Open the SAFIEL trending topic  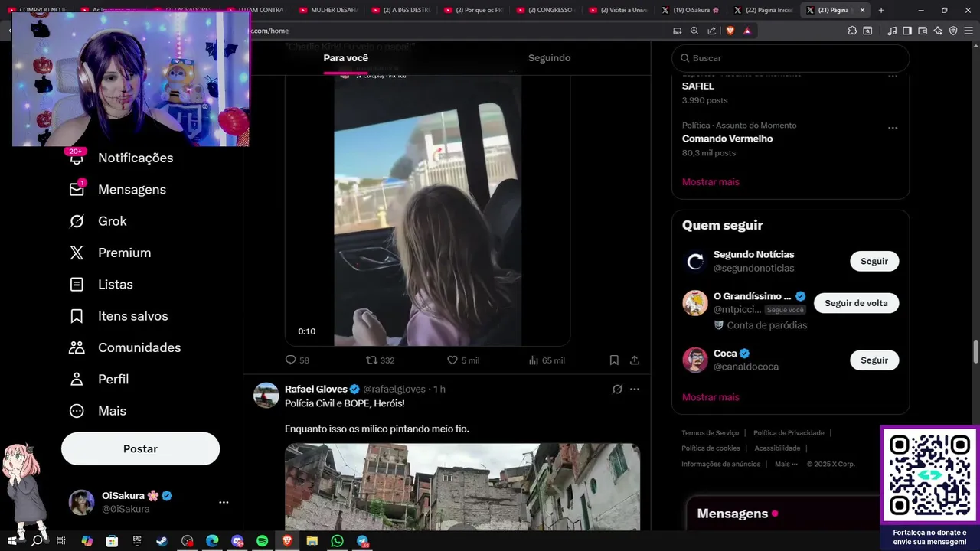point(698,86)
